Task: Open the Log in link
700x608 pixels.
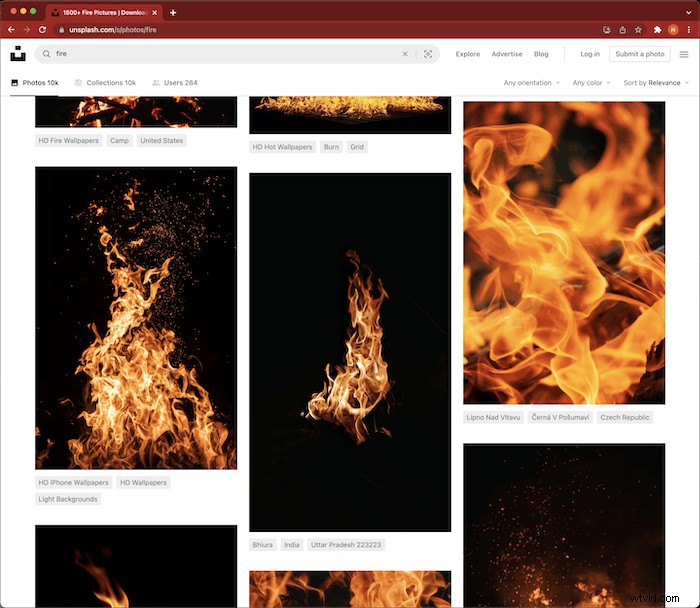Action: (590, 54)
